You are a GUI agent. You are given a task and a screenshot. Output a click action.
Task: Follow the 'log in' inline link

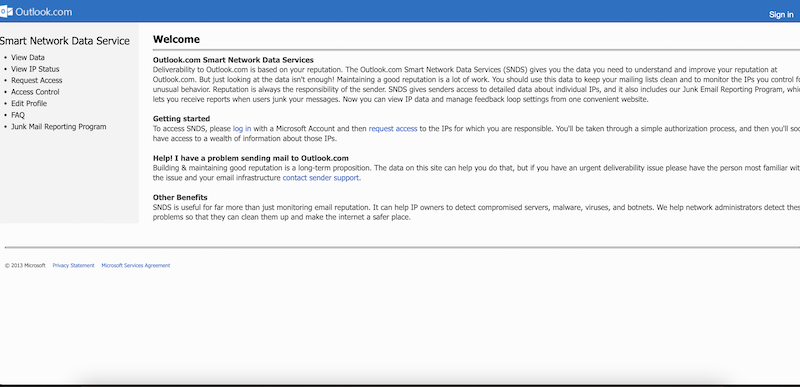(242, 128)
